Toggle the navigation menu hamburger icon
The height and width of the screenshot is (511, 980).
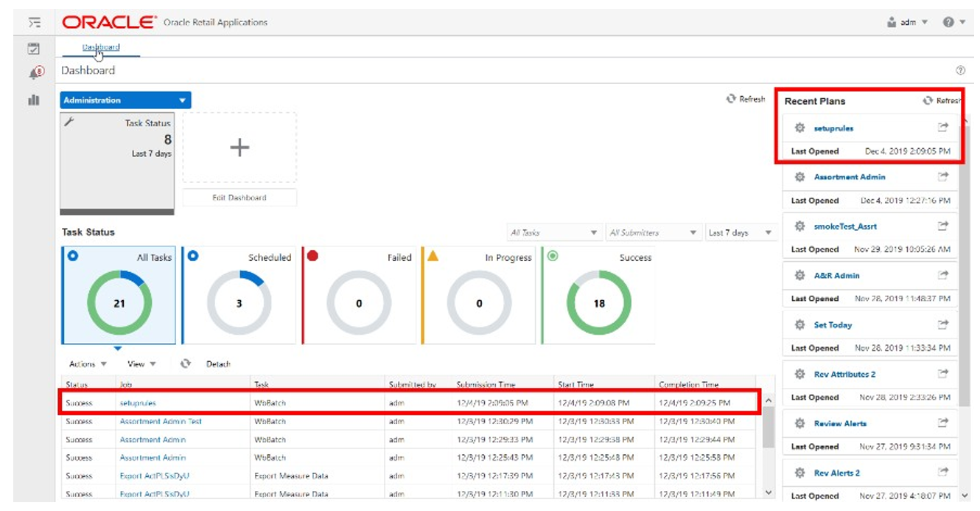pos(33,22)
